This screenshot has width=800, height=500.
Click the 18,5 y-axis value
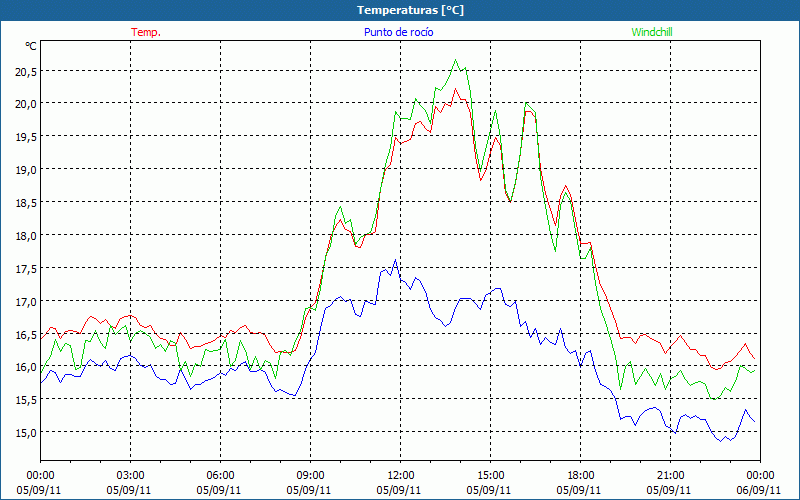tap(26, 203)
